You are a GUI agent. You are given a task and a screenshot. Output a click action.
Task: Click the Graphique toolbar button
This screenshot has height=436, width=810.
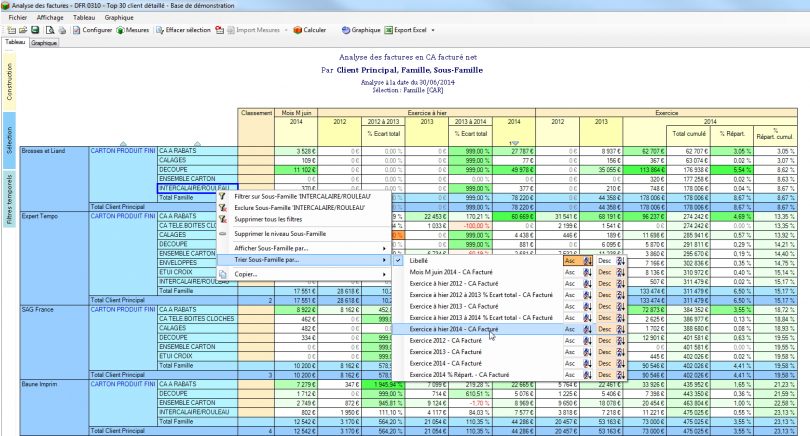coord(361,30)
